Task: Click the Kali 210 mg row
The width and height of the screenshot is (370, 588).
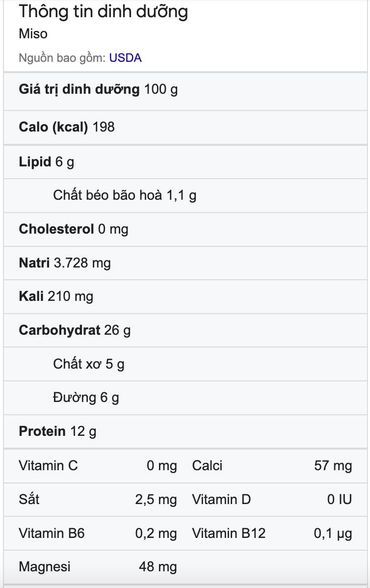Action: click(x=186, y=297)
